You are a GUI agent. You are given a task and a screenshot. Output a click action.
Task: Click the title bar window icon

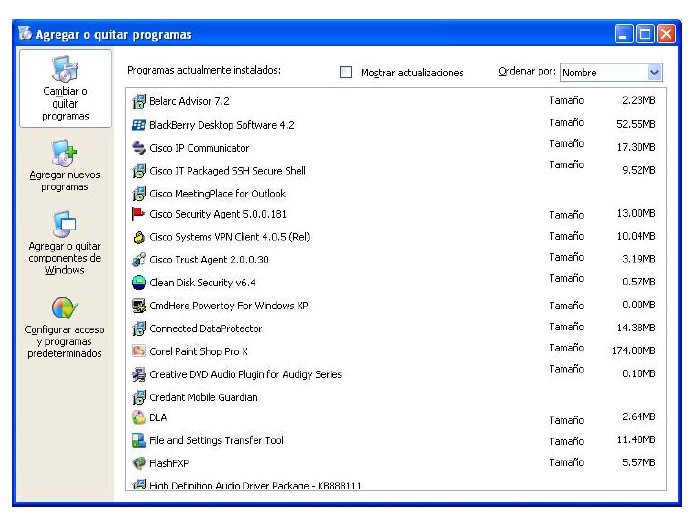click(x=25, y=34)
